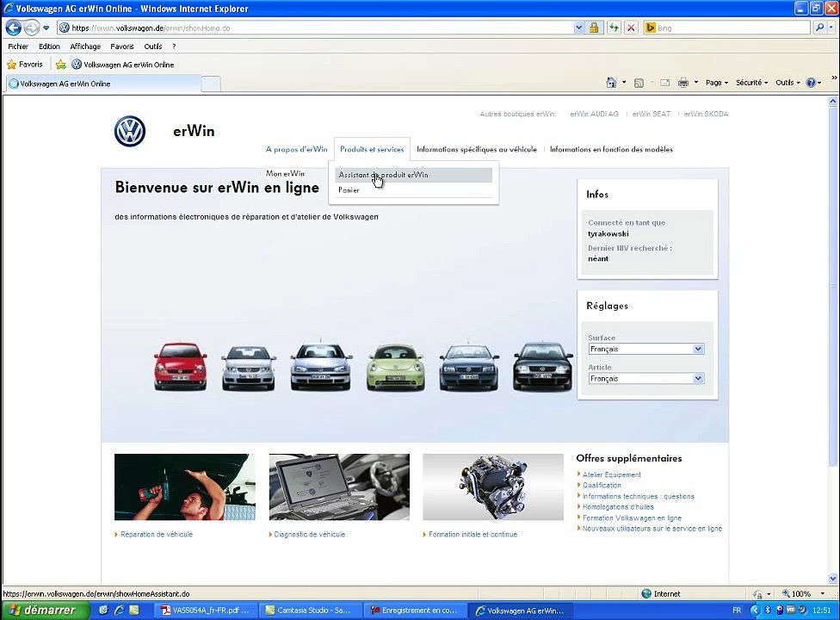Screen dimensions: 840x620
Task: Open the Outils menu in menu bar
Action: click(x=152, y=46)
